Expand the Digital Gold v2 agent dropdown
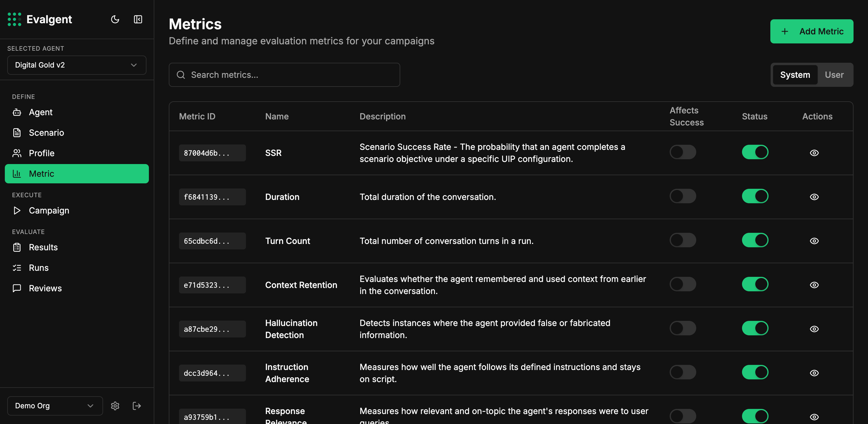Viewport: 868px width, 424px height. 77,65
